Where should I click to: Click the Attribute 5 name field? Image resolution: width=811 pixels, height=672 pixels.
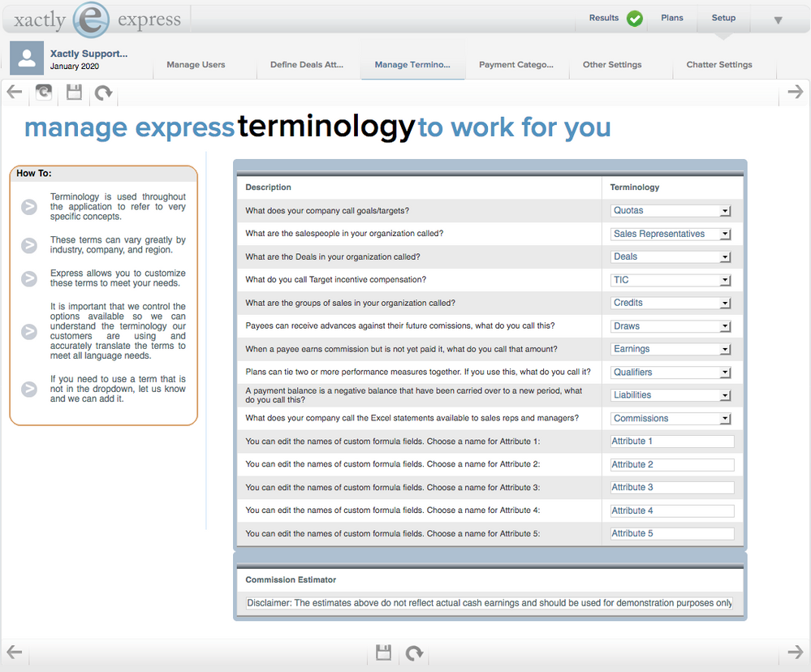(672, 533)
